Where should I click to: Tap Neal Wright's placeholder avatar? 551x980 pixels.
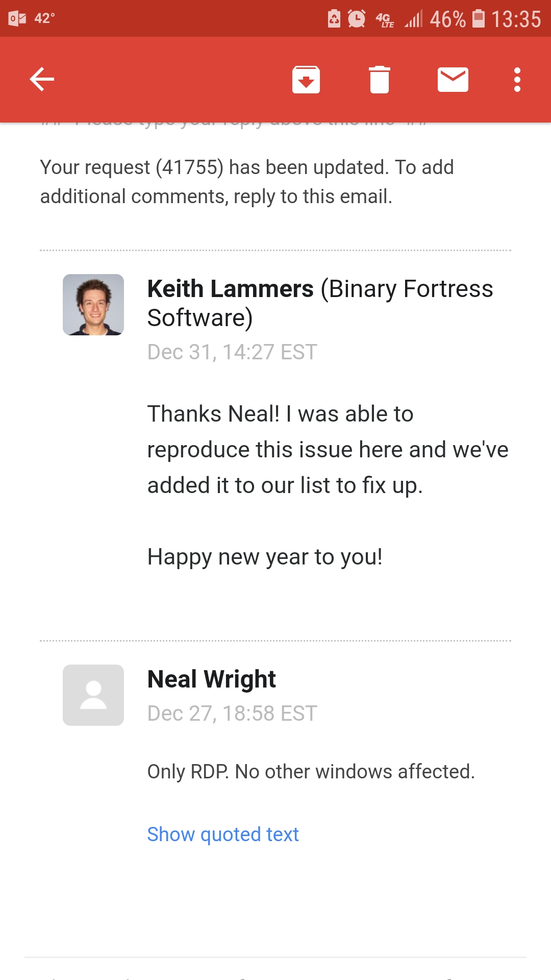(x=93, y=695)
